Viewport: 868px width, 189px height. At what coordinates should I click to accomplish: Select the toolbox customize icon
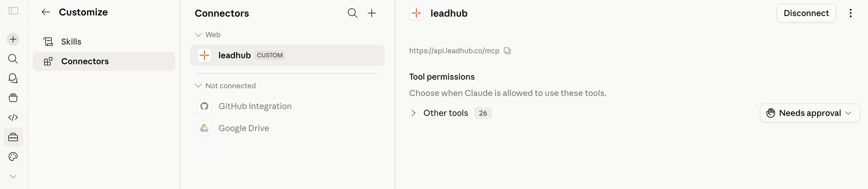tap(13, 137)
